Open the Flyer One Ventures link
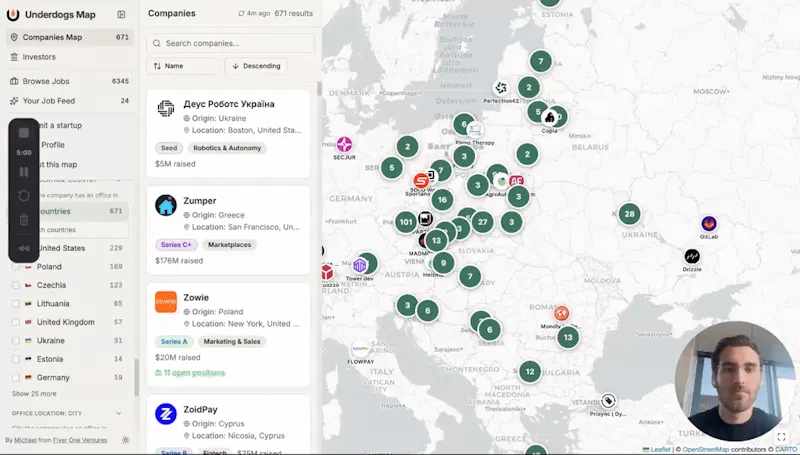 [x=80, y=440]
